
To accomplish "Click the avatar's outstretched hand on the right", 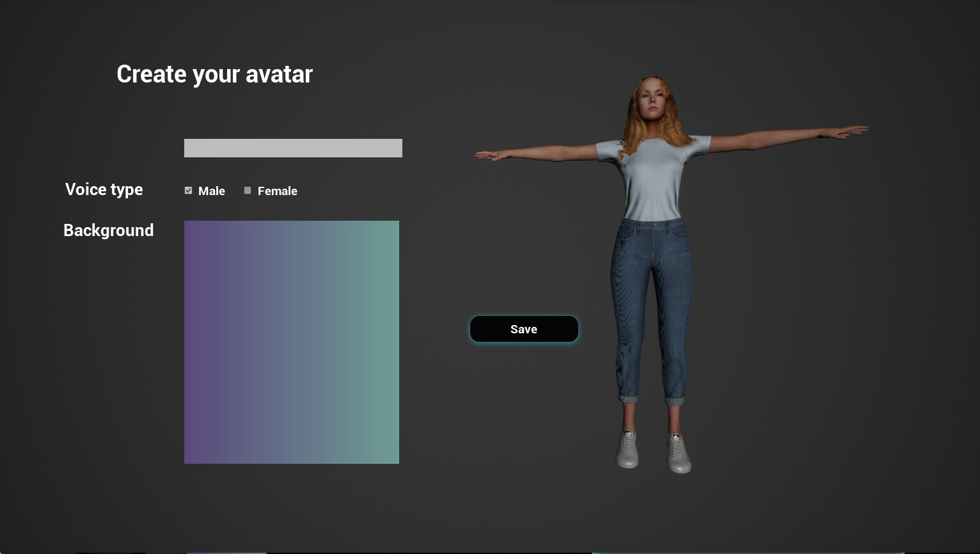I will [x=851, y=131].
